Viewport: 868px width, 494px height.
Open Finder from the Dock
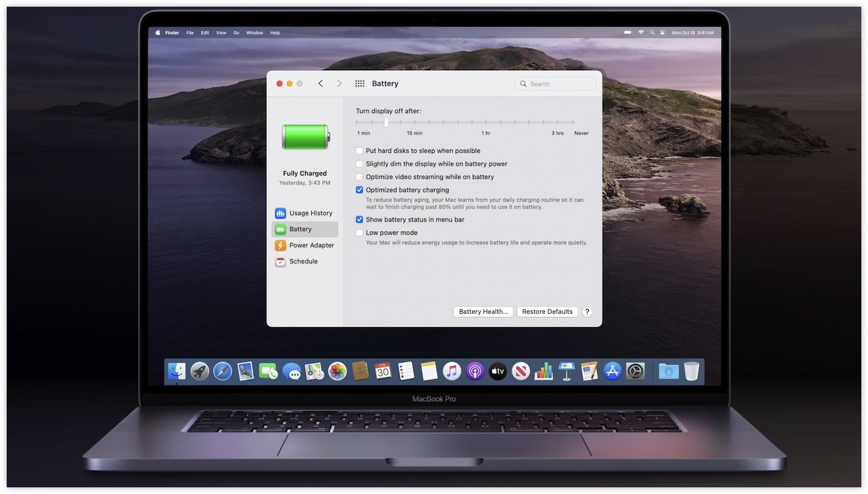(177, 371)
